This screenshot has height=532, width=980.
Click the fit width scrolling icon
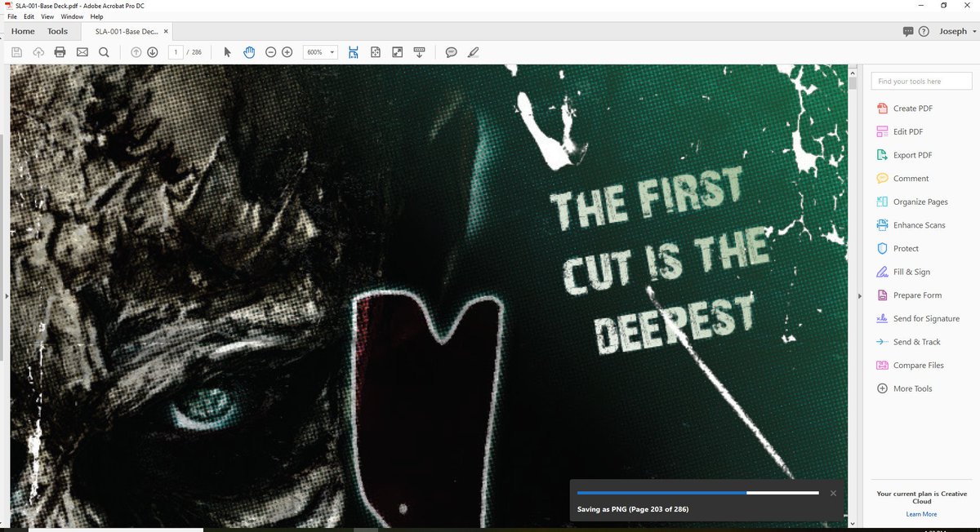(x=354, y=52)
